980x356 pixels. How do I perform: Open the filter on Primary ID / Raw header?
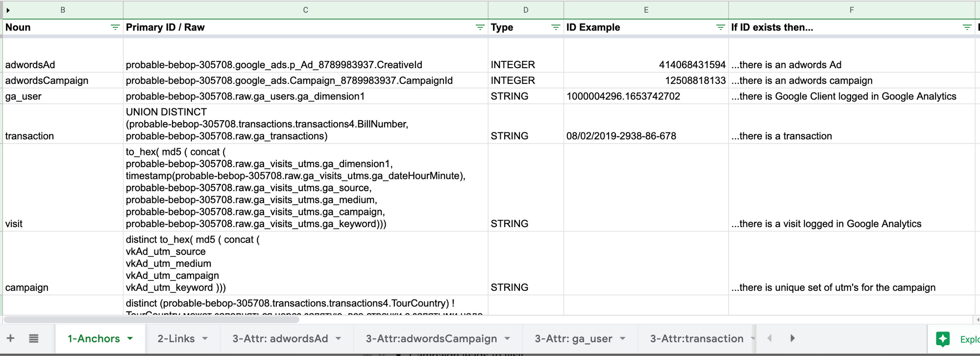point(480,27)
